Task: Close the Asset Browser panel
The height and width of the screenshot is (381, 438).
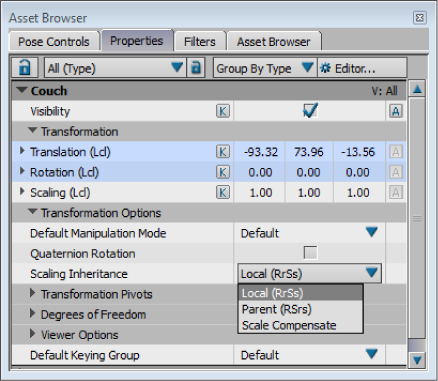Action: tap(420, 17)
